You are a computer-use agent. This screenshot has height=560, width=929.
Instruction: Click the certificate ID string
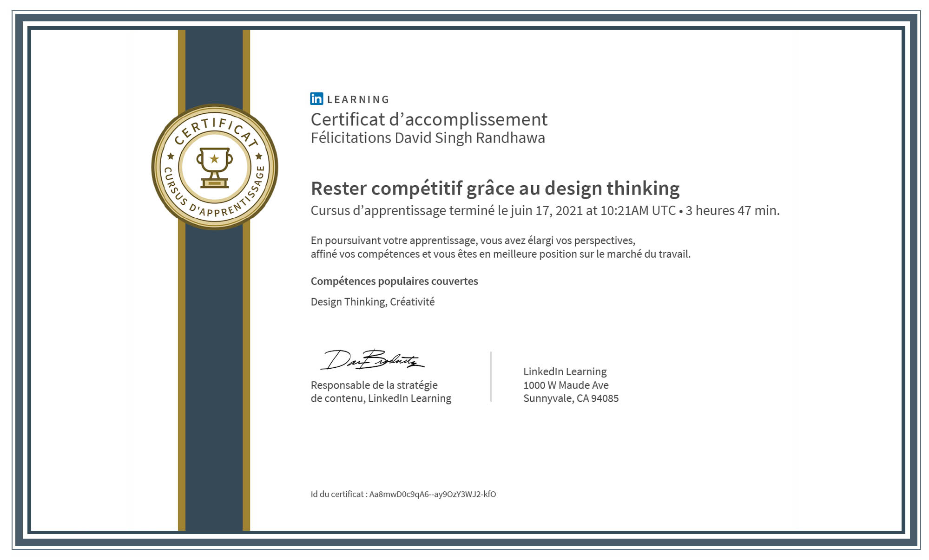point(432,494)
